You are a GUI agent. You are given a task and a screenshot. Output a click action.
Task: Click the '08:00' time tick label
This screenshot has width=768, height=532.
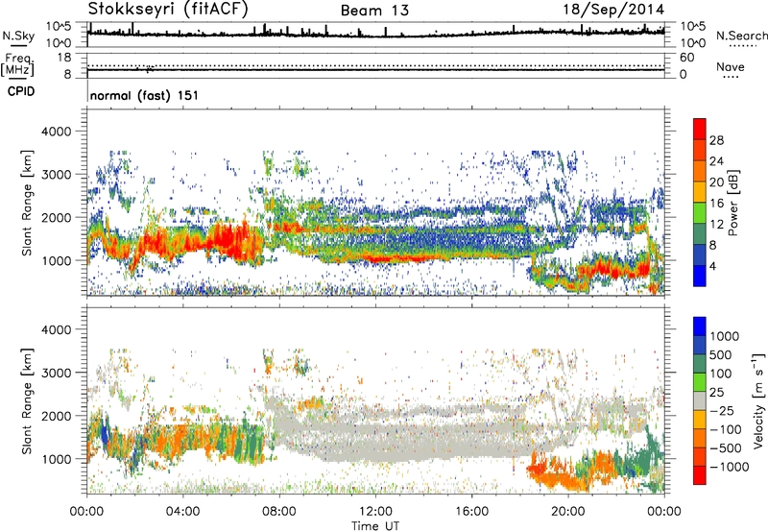[x=279, y=512]
